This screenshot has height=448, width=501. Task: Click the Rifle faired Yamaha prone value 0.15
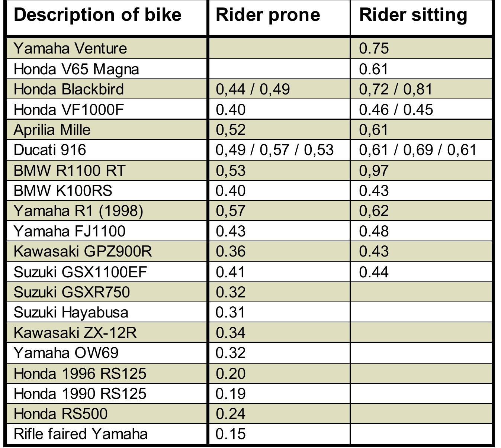231,434
